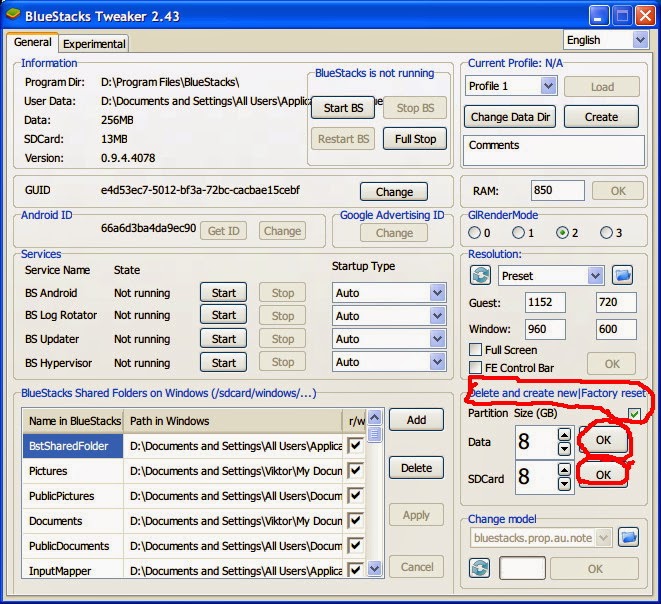Click Window height field 600
Viewport: 661px width, 604px height.
click(x=616, y=329)
